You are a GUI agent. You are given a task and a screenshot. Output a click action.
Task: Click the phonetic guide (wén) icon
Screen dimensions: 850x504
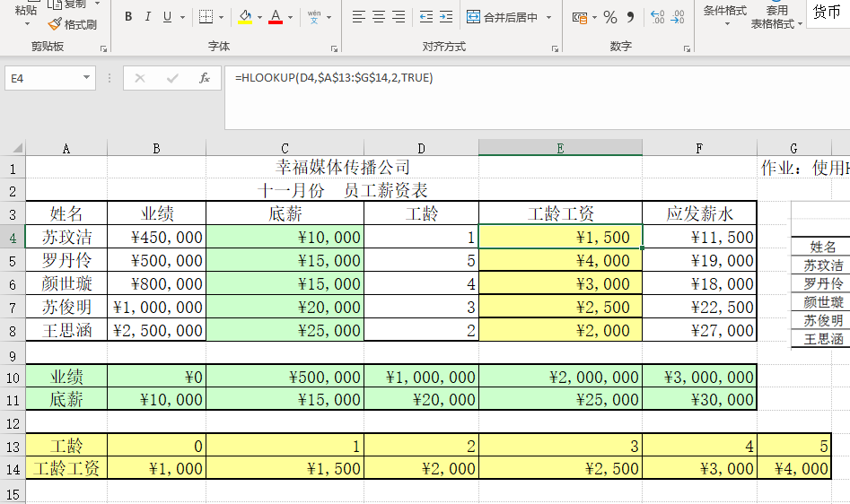pos(314,17)
